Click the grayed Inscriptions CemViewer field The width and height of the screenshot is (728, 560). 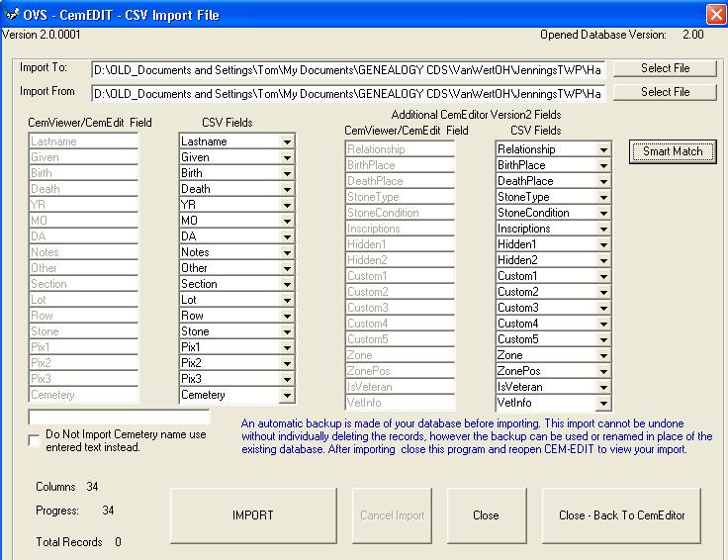coord(400,229)
